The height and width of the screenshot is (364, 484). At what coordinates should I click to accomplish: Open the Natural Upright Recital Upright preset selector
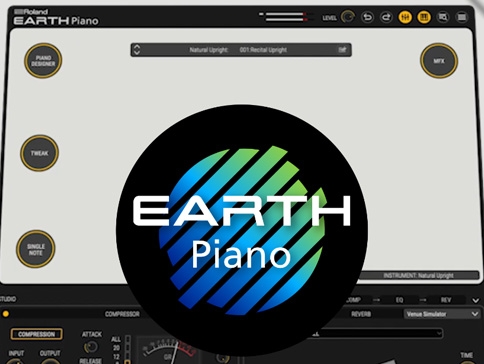pyautogui.click(x=241, y=50)
